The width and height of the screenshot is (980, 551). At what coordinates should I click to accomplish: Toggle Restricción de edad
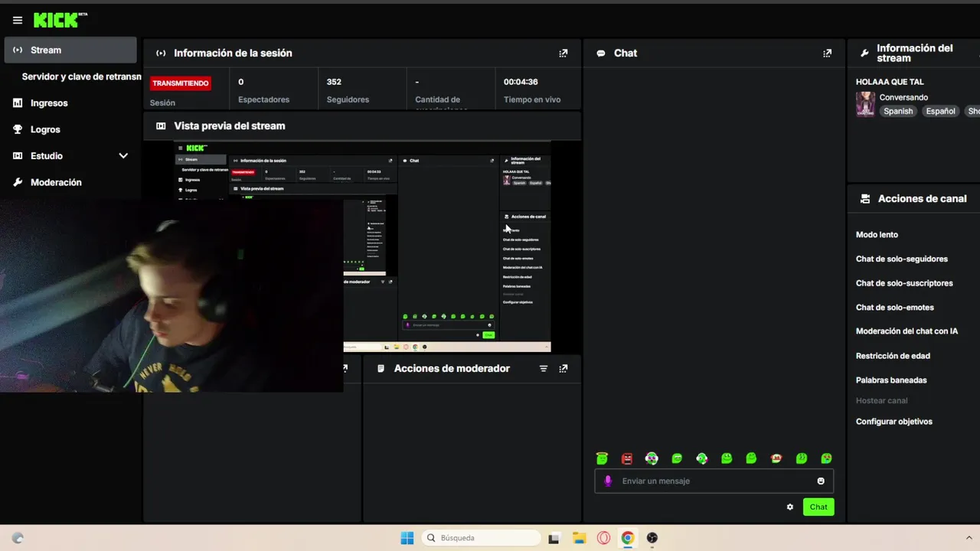pos(893,356)
